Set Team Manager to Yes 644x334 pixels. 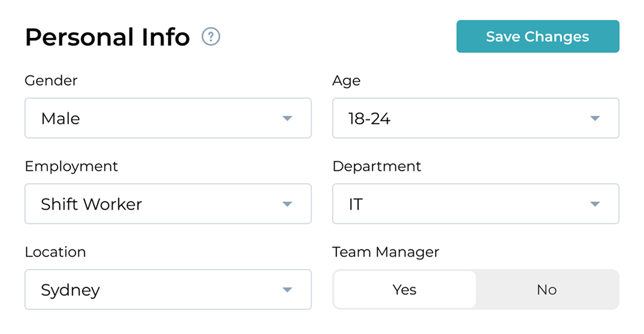[x=404, y=290]
